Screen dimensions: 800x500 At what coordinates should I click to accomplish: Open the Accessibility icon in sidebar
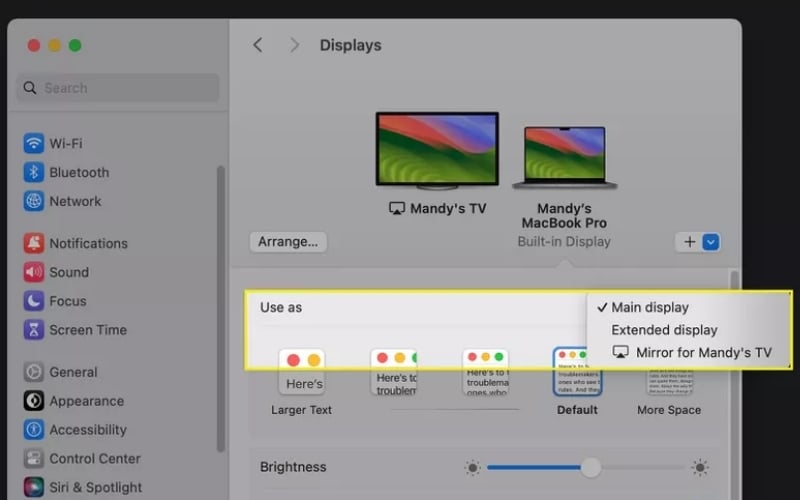(33, 430)
